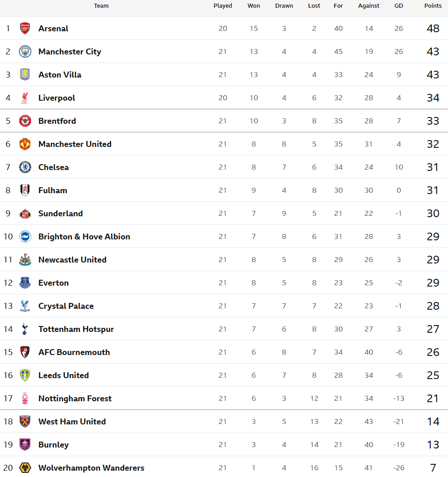This screenshot has height=477, width=448.
Task: Open the Manchester United team link
Action: (75, 144)
